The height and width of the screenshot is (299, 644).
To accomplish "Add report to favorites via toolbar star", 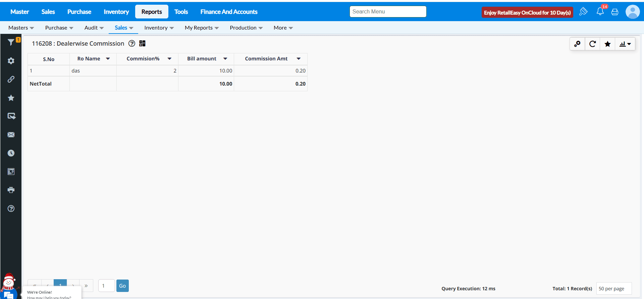I will [x=607, y=44].
